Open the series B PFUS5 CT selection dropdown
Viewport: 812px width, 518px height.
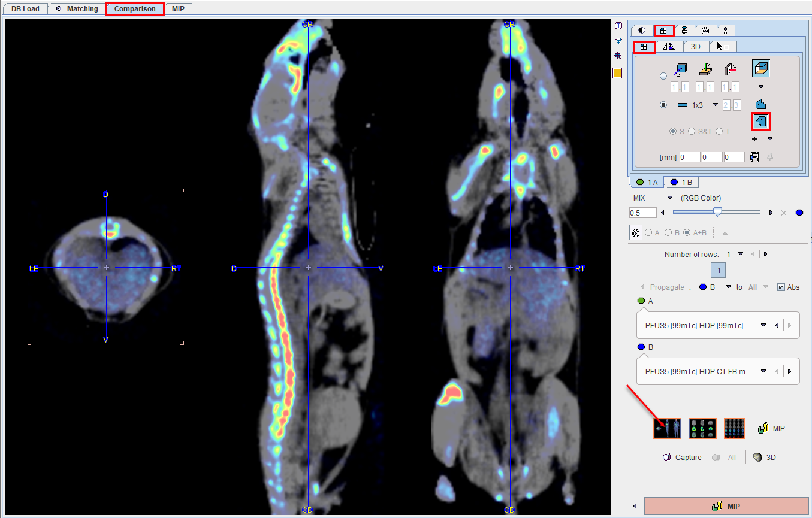763,371
